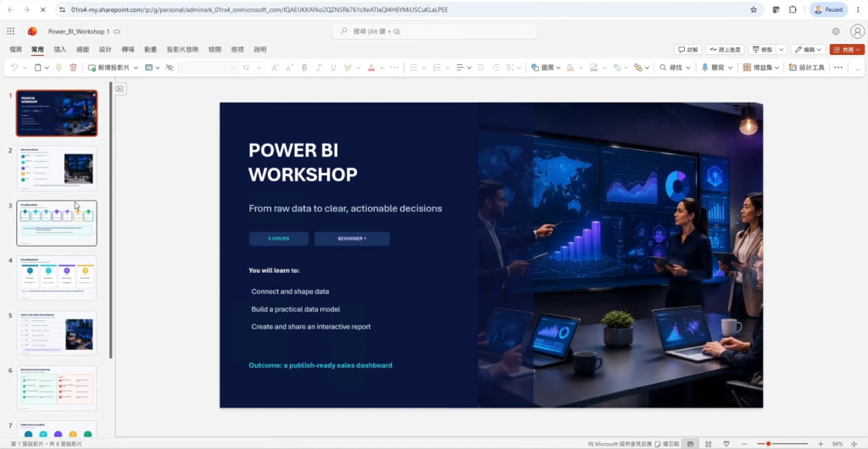Click the Delete trash can icon
The height and width of the screenshot is (449, 868).
[73, 68]
